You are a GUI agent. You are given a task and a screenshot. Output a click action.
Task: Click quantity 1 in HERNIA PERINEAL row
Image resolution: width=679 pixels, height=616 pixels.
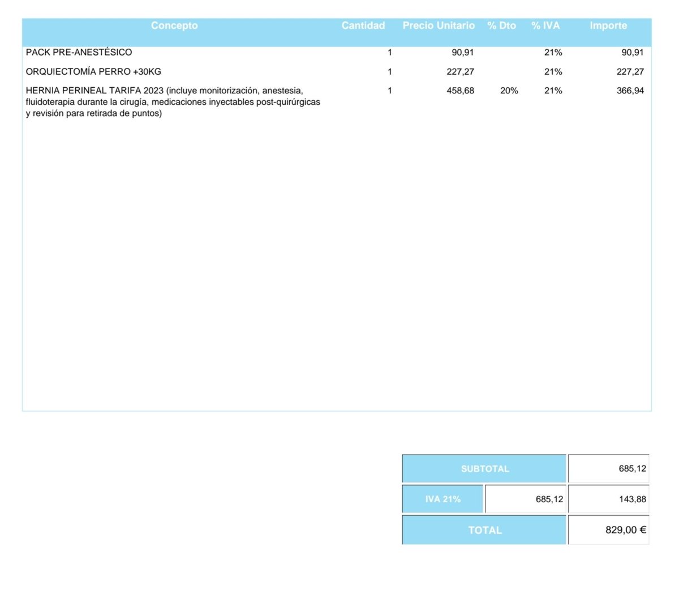[x=390, y=91]
